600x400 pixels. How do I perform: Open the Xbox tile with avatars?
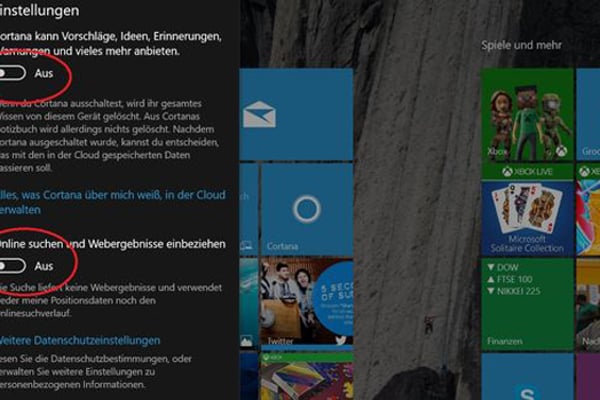tap(527, 113)
